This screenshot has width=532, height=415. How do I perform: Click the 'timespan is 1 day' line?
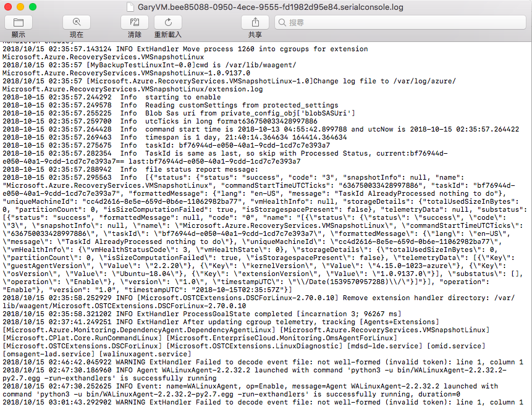(175, 137)
